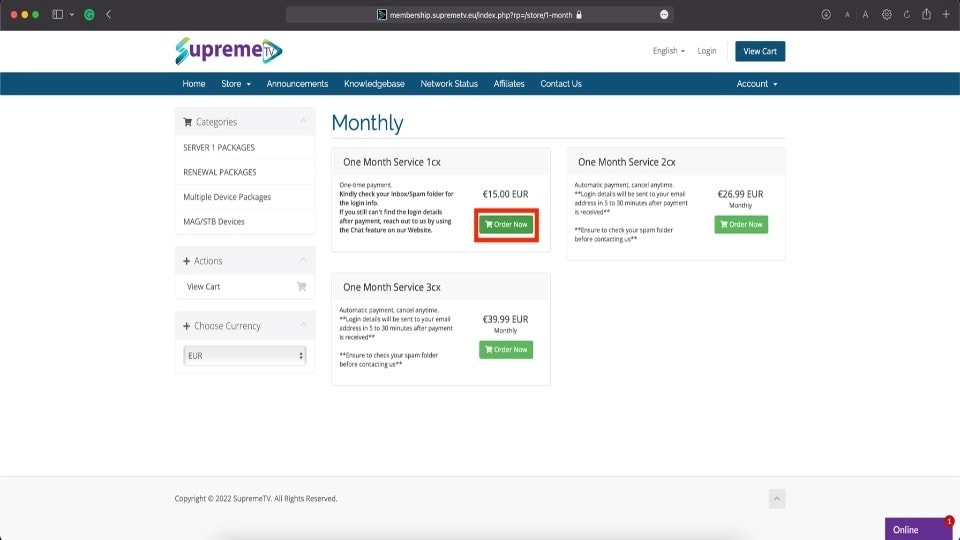Click the €26.99 EUR price text

[740, 194]
